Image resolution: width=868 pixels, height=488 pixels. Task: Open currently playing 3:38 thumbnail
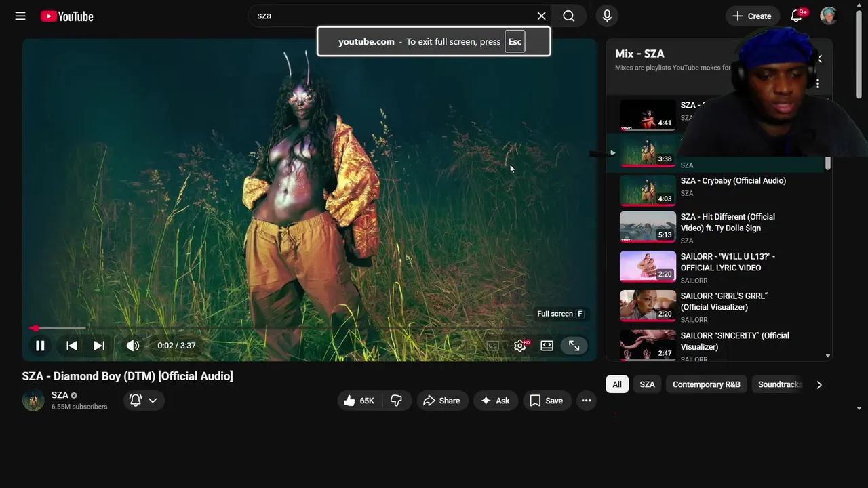648,151
